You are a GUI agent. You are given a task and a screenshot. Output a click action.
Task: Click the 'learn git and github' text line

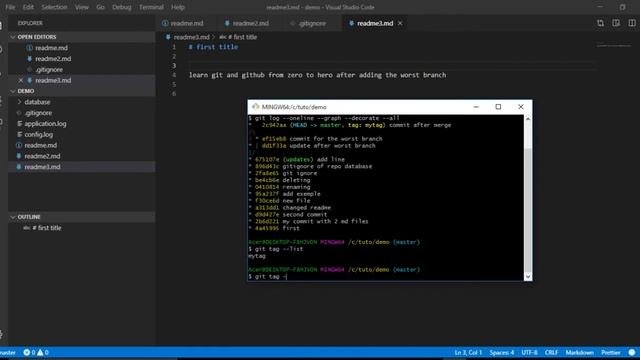[317, 75]
